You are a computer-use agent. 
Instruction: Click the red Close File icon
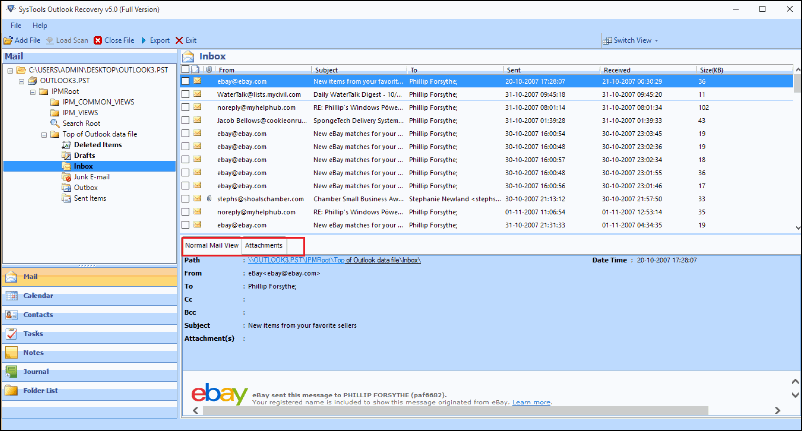(x=98, y=40)
